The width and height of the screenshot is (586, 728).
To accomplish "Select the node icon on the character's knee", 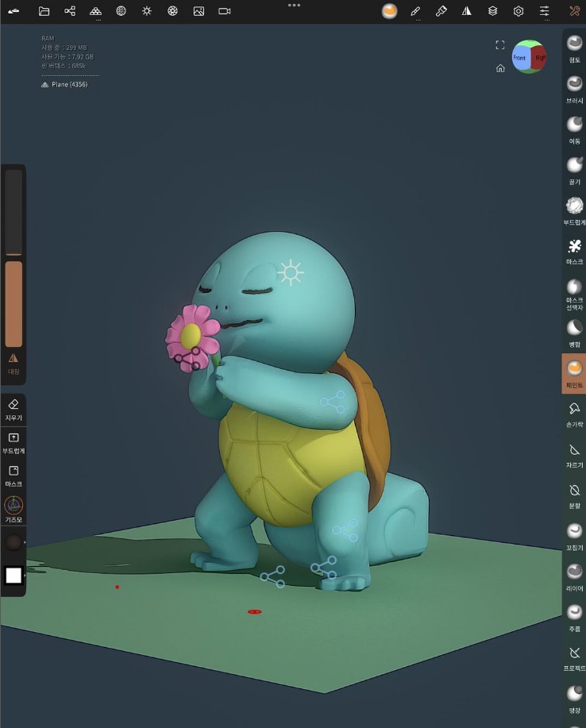I will point(345,530).
